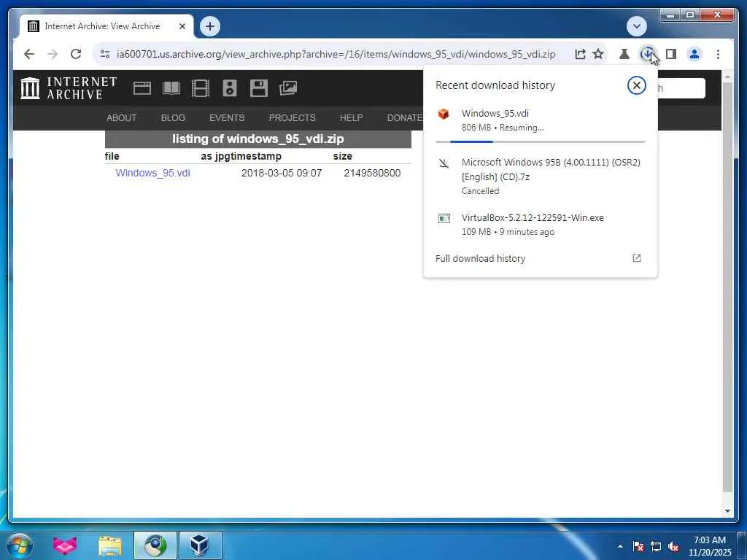Click the clock showing 7:03 AM
Viewport: 747px width, 560px height.
[x=709, y=546]
